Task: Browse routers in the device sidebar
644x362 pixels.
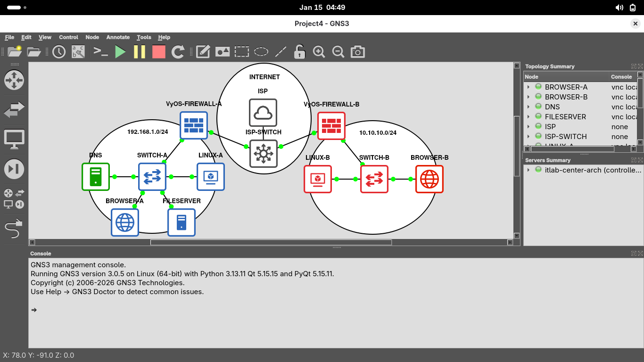Action: pos(14,80)
